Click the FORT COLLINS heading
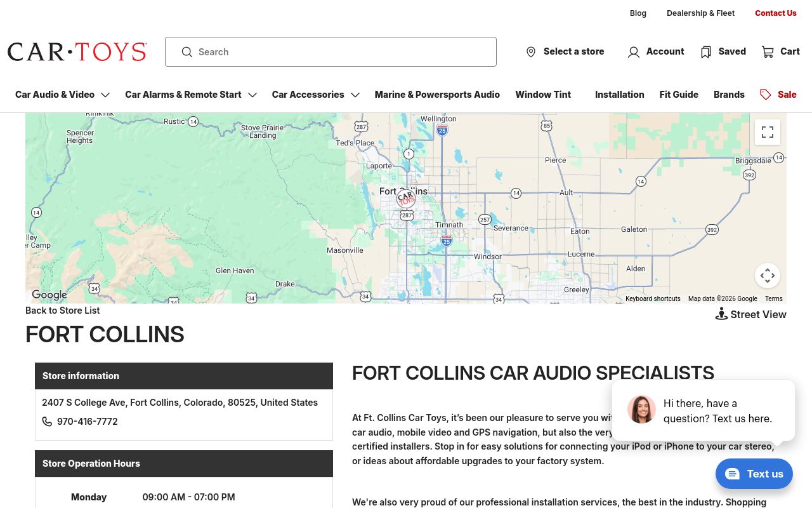Image resolution: width=812 pixels, height=508 pixels. tap(105, 335)
